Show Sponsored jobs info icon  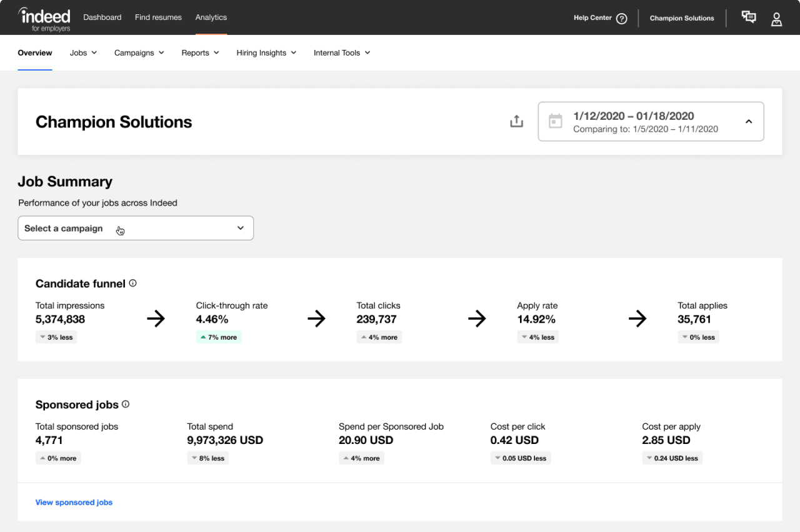(x=126, y=405)
